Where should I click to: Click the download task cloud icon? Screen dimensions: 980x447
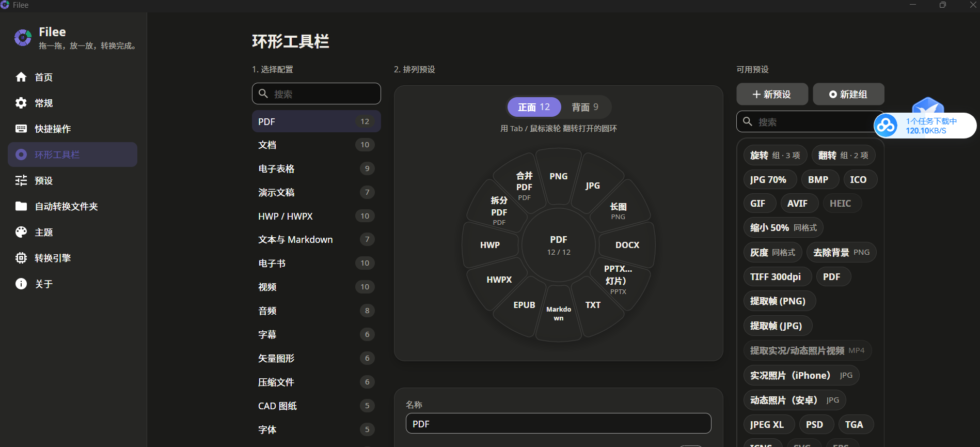[887, 126]
